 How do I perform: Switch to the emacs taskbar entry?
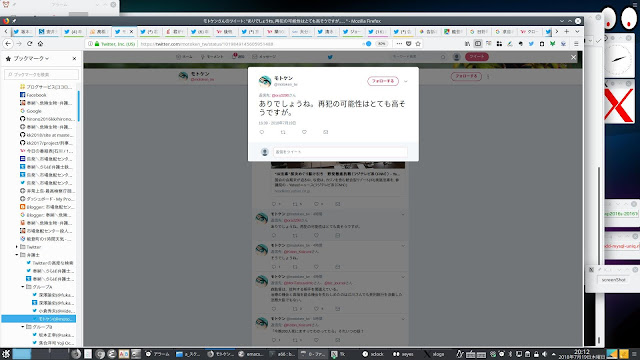coord(251,354)
